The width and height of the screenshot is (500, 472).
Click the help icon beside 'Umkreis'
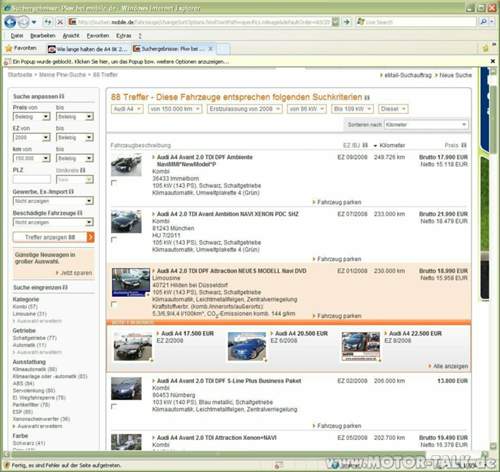click(83, 170)
